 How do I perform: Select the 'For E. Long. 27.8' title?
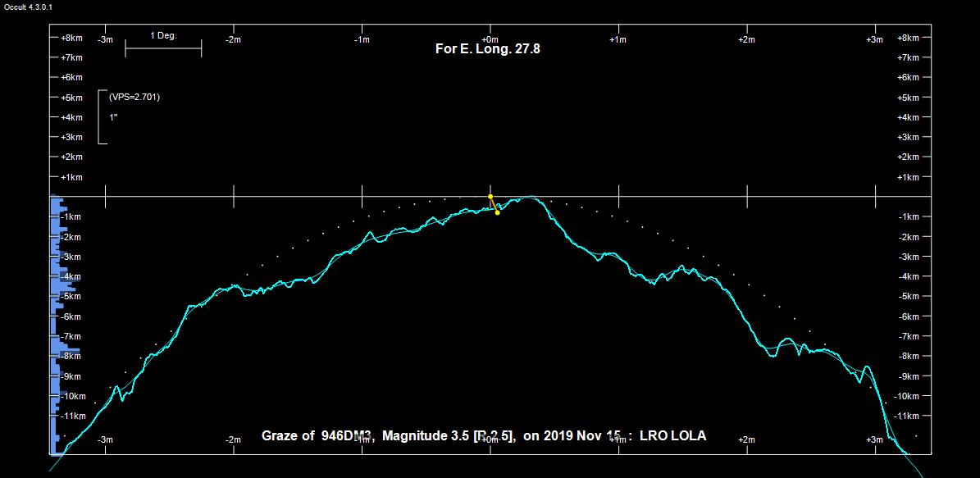point(487,48)
